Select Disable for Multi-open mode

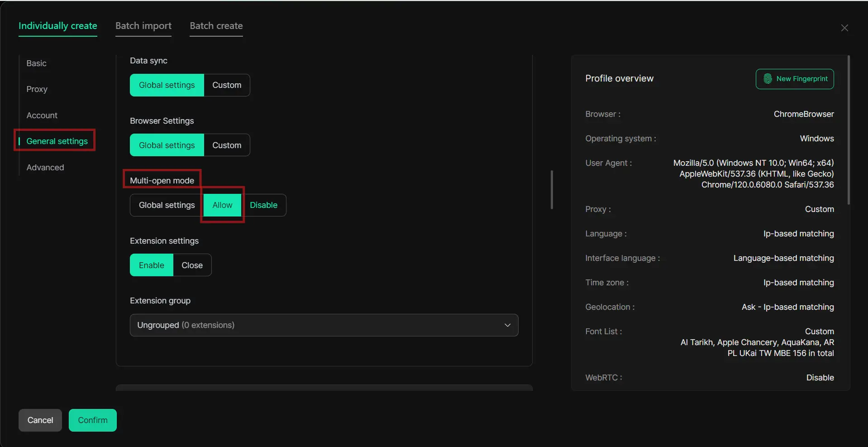[x=263, y=205]
